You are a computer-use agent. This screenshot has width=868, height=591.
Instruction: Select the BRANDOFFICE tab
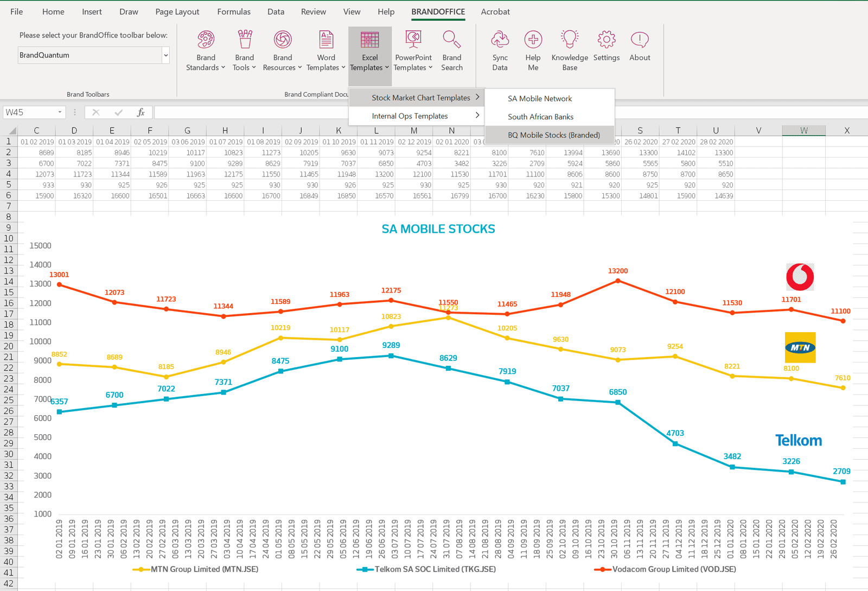pyautogui.click(x=438, y=11)
